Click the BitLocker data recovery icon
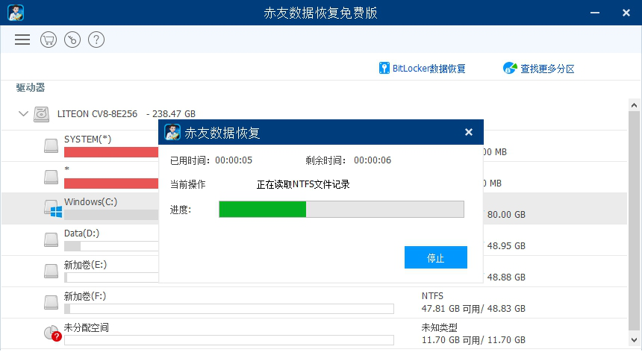The height and width of the screenshot is (364, 642). (384, 69)
